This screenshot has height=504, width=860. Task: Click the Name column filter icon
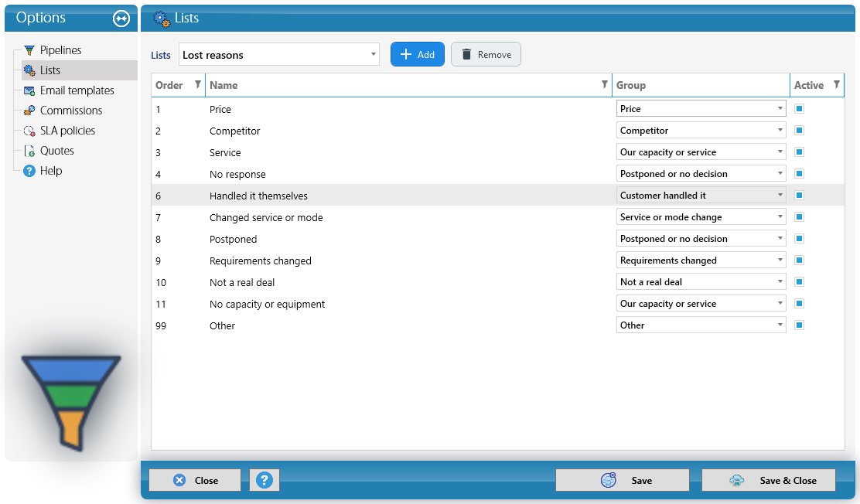[x=605, y=84]
